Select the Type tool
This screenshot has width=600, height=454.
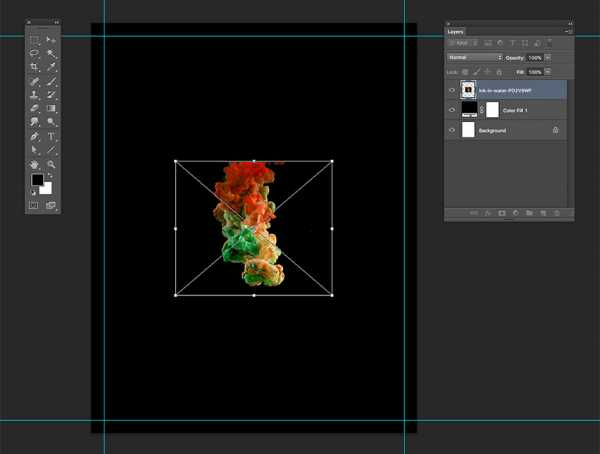(x=52, y=136)
